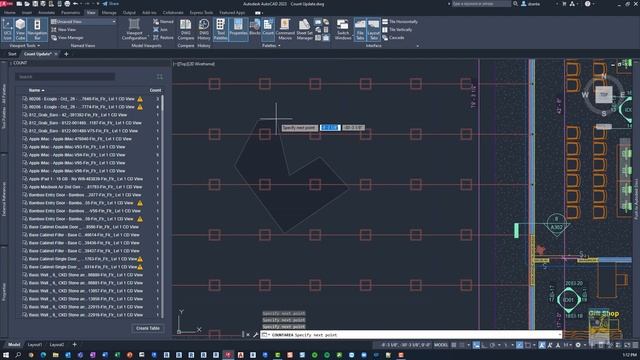Toggle the Properties palette button

(238, 30)
